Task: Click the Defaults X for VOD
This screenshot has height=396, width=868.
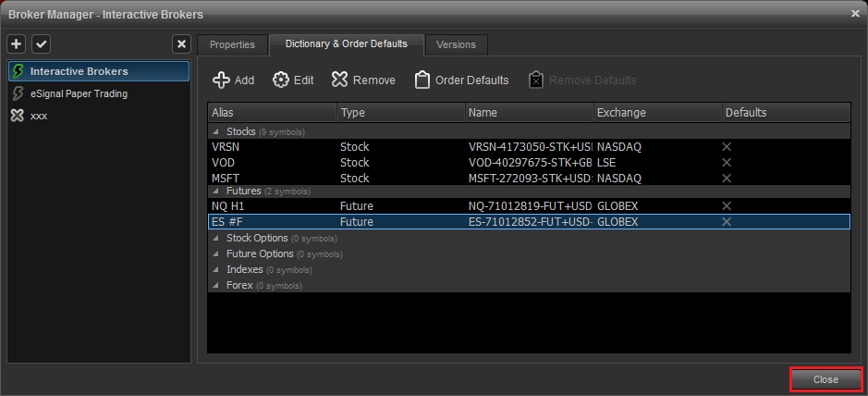Action: [727, 162]
